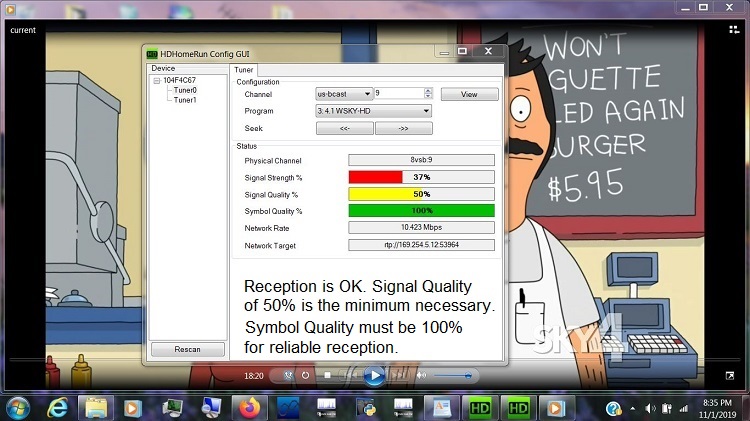Screen dimensions: 750x421
Task: Close the HDHomeRun Config GUI window
Action: tap(488, 51)
